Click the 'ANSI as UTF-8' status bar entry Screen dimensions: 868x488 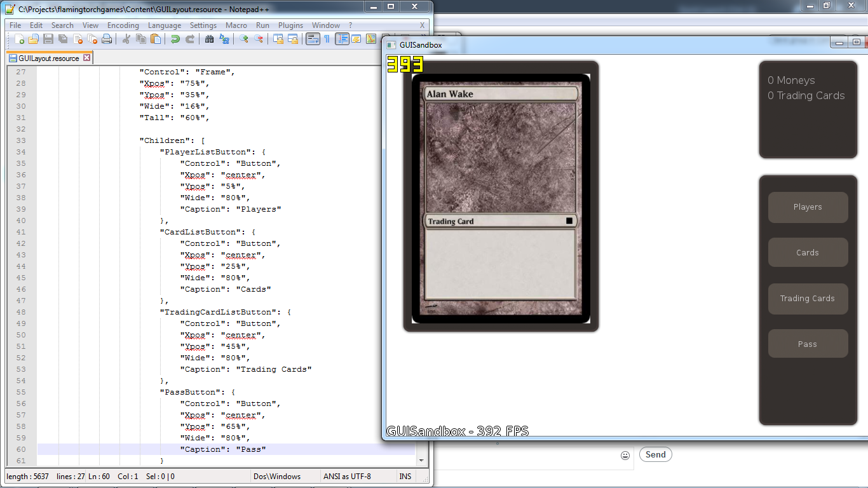point(347,476)
